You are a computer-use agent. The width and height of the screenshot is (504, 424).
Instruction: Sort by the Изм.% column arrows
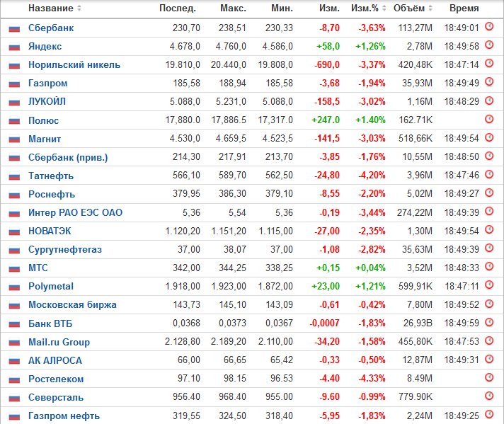[384, 8]
